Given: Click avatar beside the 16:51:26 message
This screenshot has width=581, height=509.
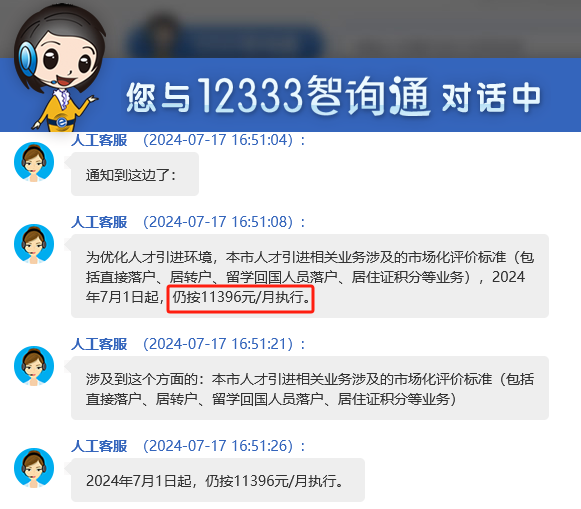Looking at the screenshot, I should pyautogui.click(x=34, y=468).
